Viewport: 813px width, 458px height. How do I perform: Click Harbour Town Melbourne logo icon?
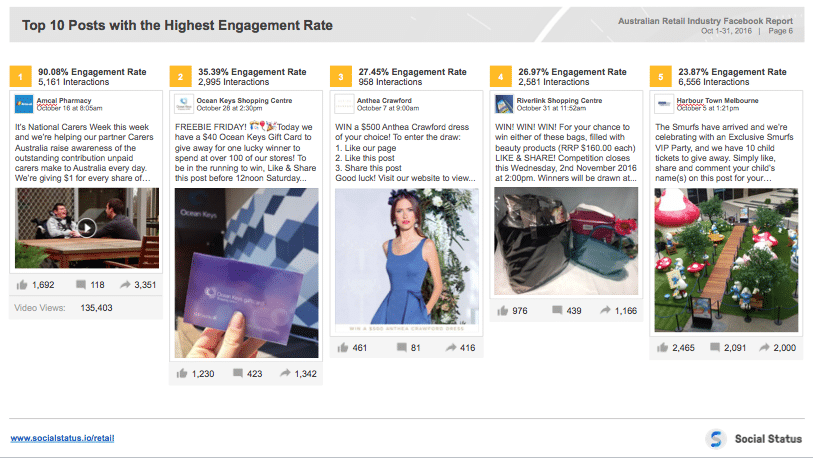click(x=664, y=104)
